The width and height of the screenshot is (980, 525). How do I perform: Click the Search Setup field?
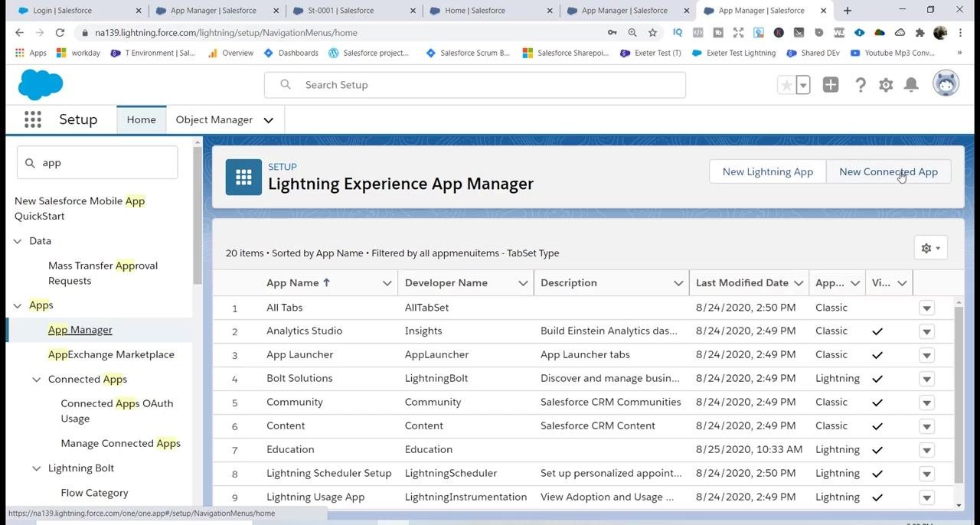pyautogui.click(x=475, y=85)
